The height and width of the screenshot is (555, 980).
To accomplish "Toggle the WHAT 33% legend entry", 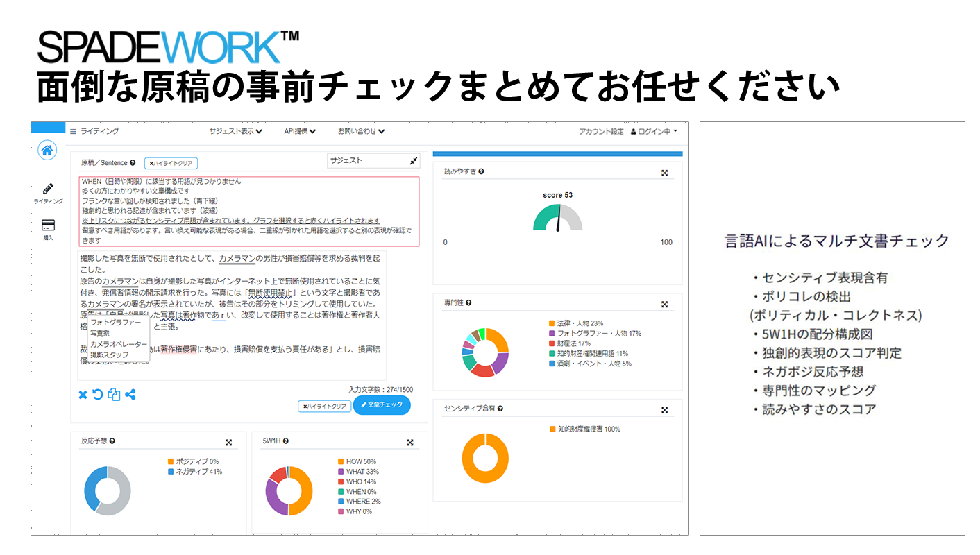I will click(358, 472).
